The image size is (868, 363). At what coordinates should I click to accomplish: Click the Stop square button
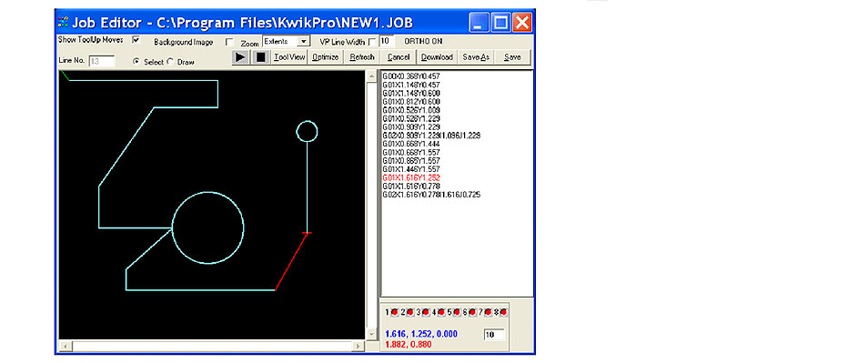[260, 57]
